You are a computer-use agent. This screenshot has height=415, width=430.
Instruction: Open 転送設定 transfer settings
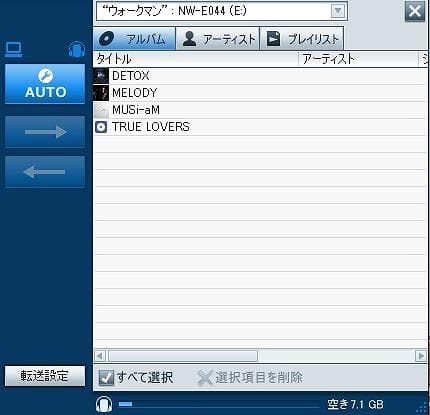pos(45,376)
